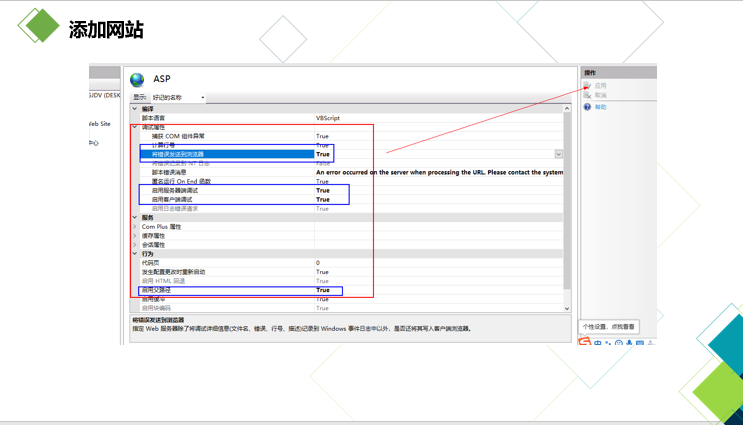The width and height of the screenshot is (743, 425).
Task: Select the 发生配置更改时重新启动 row
Action: pyautogui.click(x=351, y=271)
